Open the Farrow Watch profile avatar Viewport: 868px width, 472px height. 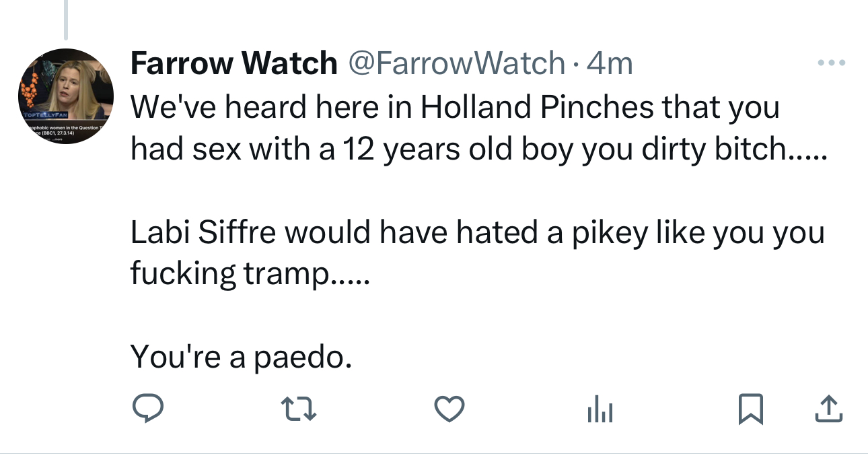tap(66, 96)
